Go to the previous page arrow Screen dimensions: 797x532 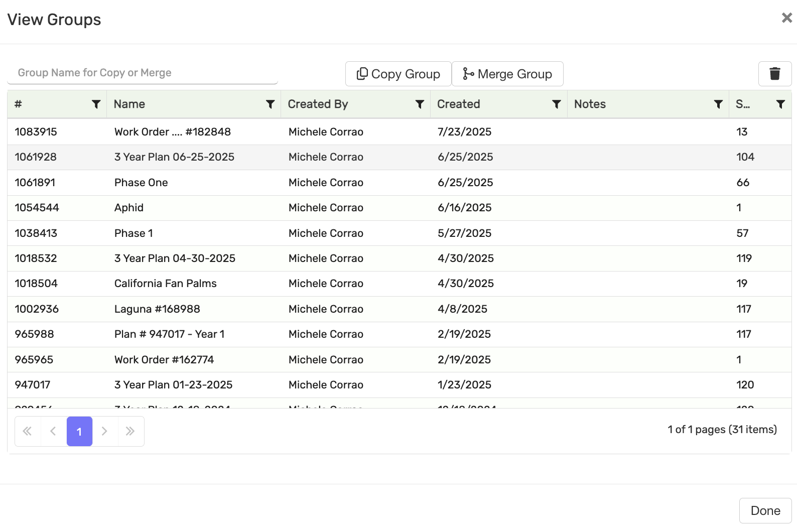(x=53, y=431)
